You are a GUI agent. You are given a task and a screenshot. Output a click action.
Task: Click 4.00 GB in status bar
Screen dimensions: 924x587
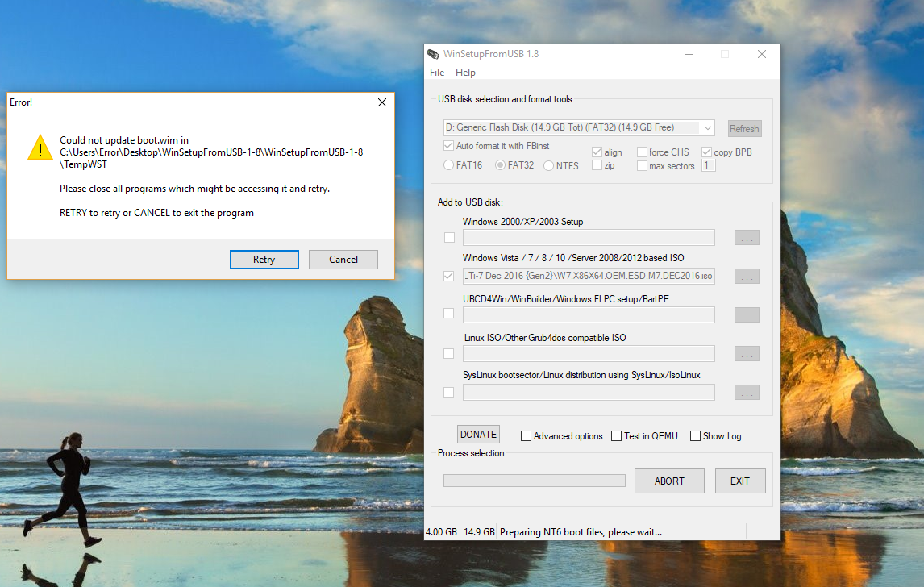coord(441,532)
